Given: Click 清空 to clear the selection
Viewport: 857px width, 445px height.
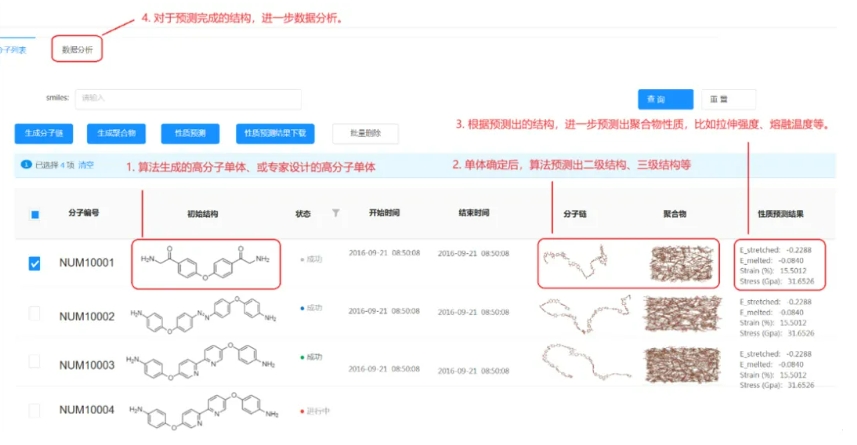Looking at the screenshot, I should click(86, 165).
